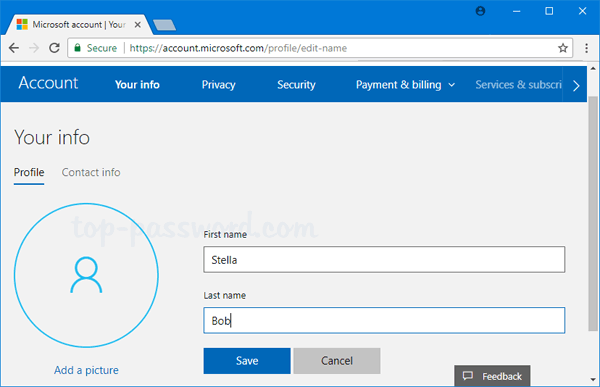Bookmark this page with the star icon
This screenshot has width=600, height=387.
click(562, 48)
